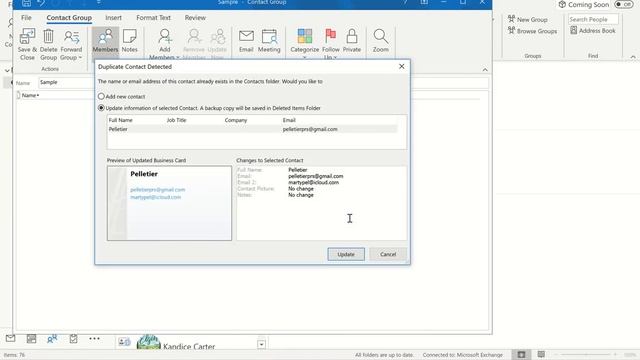Image resolution: width=640 pixels, height=360 pixels.
Task: Click the Job Title column header
Action: [x=176, y=120]
